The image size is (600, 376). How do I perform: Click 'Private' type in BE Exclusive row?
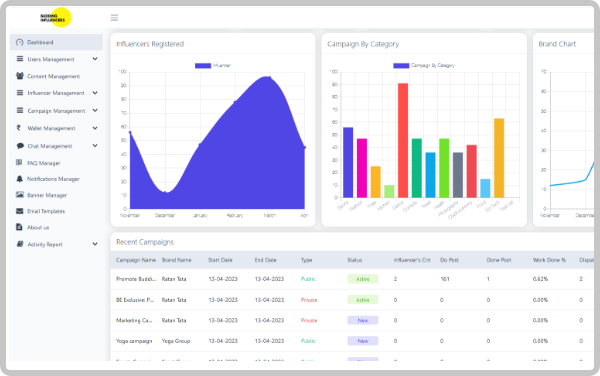click(309, 300)
